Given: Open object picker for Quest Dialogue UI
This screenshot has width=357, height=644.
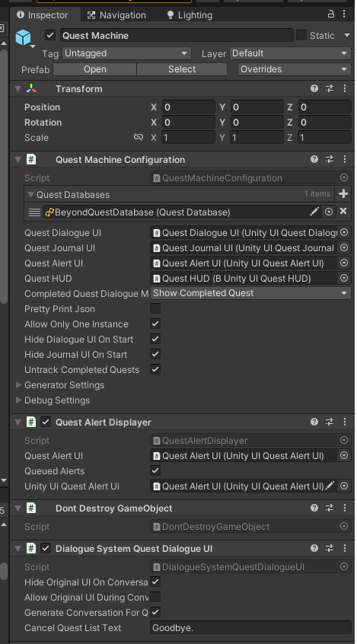Looking at the screenshot, I should click(344, 232).
